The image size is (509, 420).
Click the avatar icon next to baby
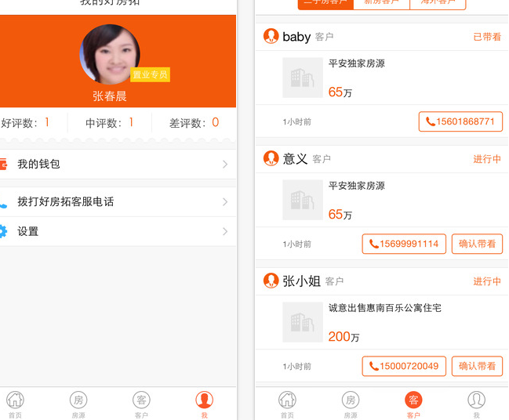tap(271, 36)
